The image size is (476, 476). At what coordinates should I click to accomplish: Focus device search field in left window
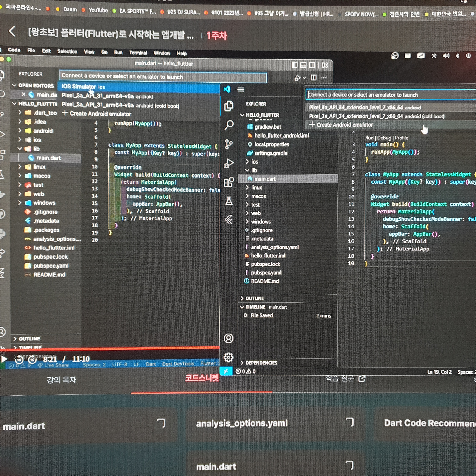coord(163,76)
